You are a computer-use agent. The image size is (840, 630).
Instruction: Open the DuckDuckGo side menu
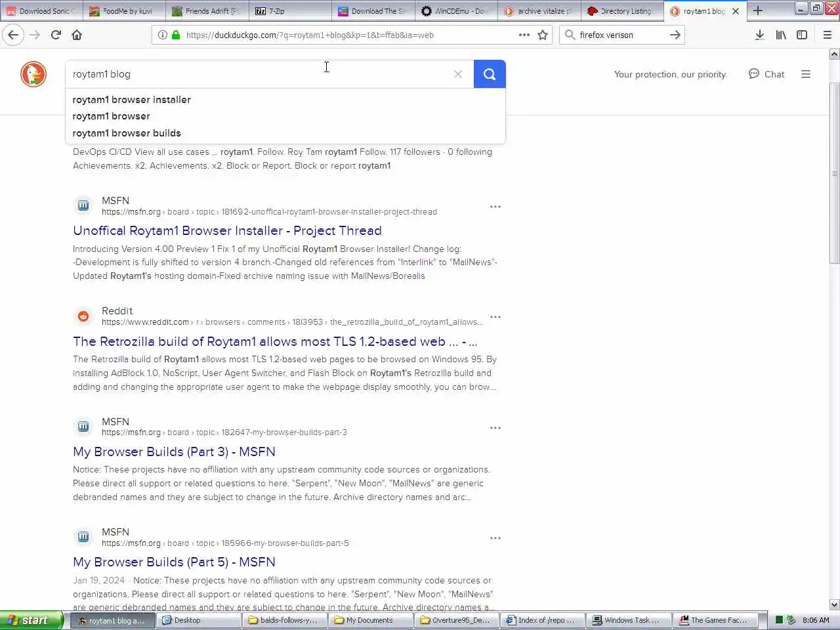(x=806, y=74)
